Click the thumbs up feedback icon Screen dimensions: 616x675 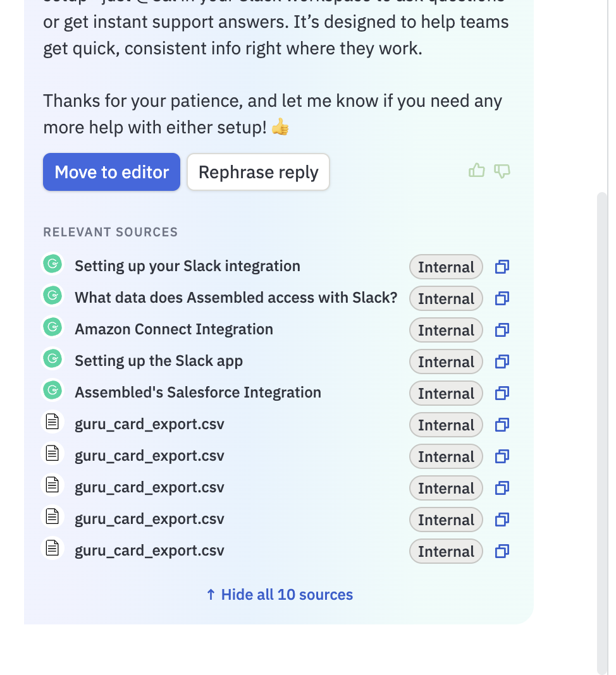point(476,171)
